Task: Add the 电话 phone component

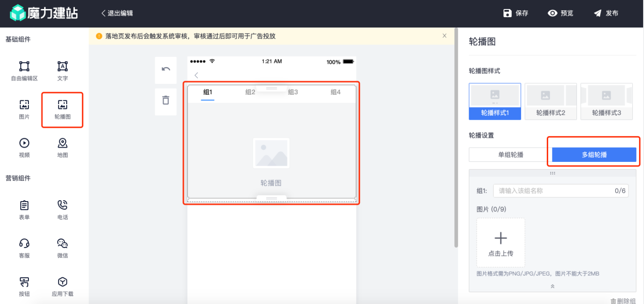Action: 62,210
